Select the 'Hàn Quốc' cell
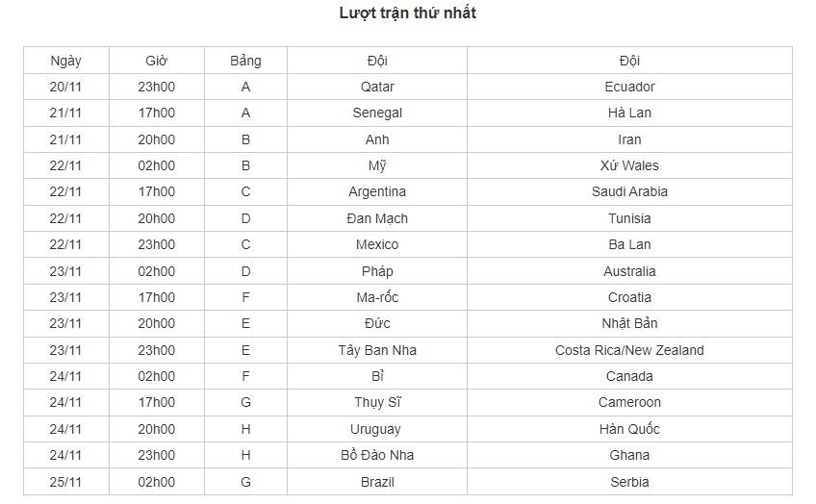This screenshot has height=504, width=816. [x=629, y=429]
